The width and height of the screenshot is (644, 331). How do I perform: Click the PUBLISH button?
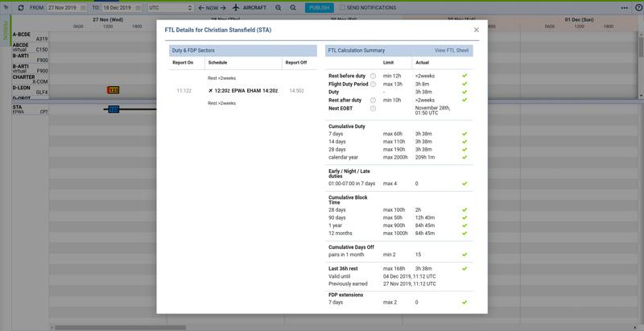click(319, 7)
